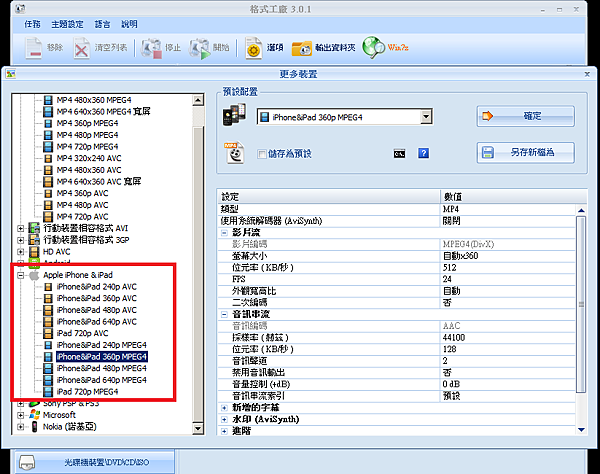Click icon beside MP4 720p MPEG4
Viewport: 600px width, 474px height.
click(x=48, y=147)
